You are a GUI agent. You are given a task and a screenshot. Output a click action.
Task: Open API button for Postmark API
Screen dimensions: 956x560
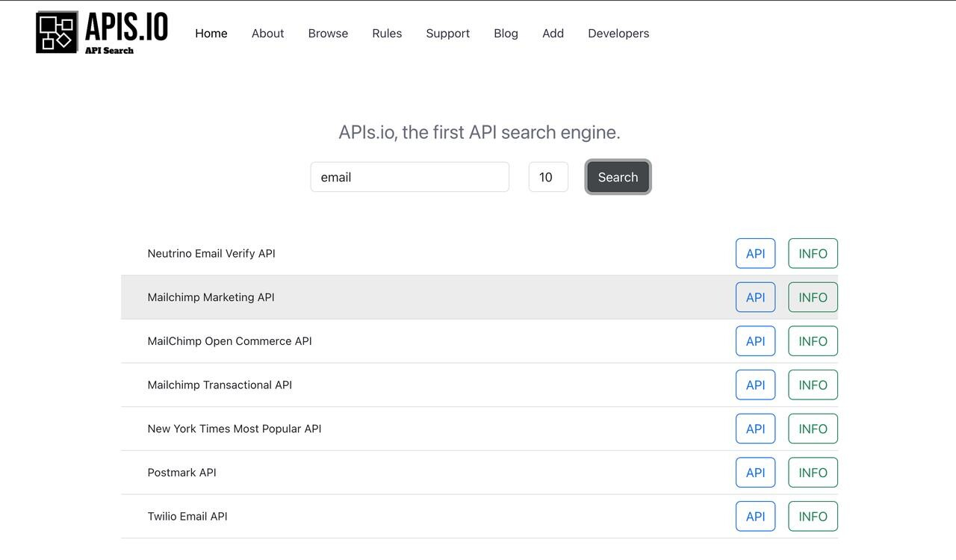pos(755,473)
